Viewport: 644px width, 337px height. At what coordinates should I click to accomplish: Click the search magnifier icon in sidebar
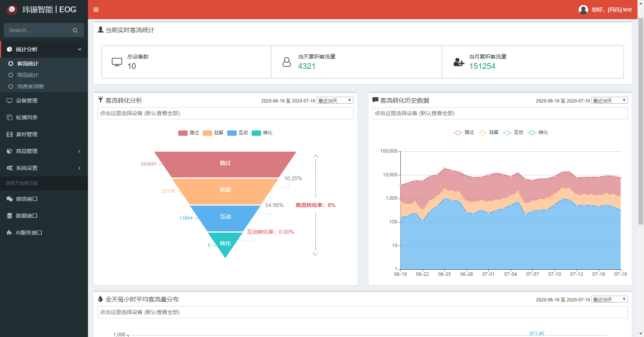[x=75, y=30]
